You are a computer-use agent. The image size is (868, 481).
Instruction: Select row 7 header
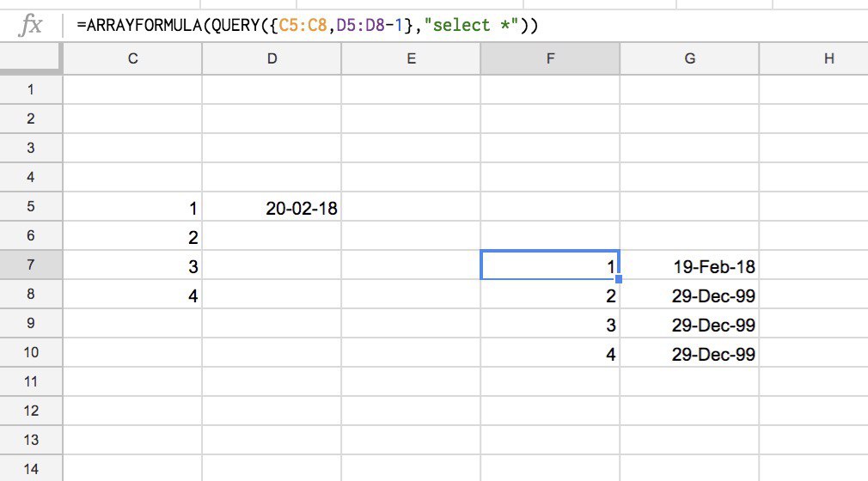click(31, 265)
